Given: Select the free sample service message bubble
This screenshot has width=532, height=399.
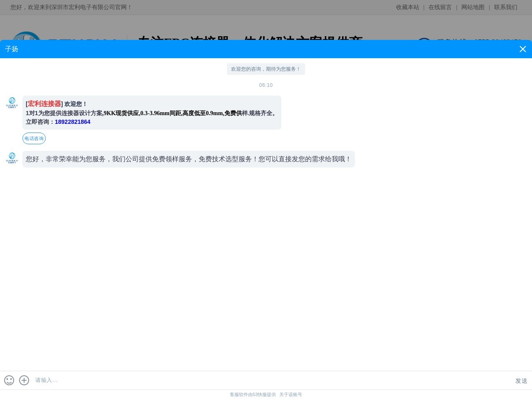Looking at the screenshot, I should coord(188,159).
